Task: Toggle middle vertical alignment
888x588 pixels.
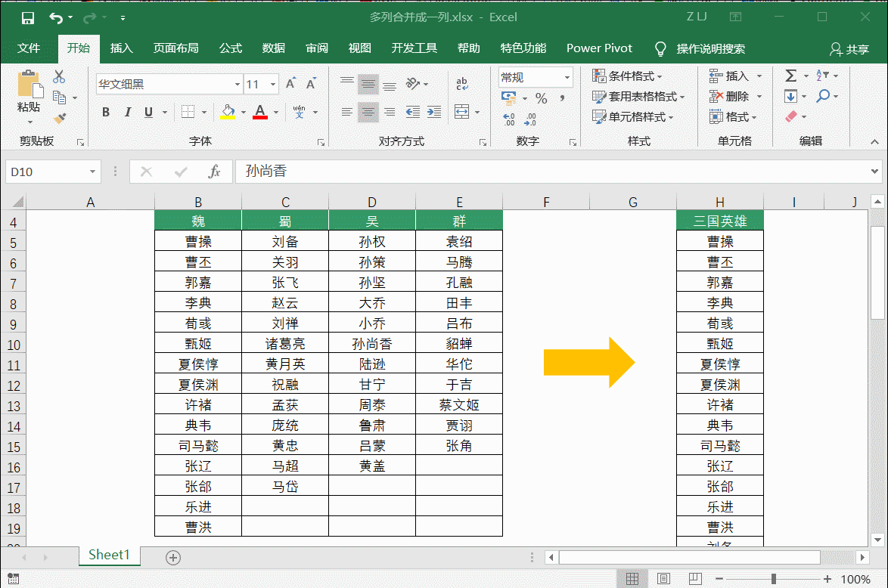Action: tap(368, 85)
